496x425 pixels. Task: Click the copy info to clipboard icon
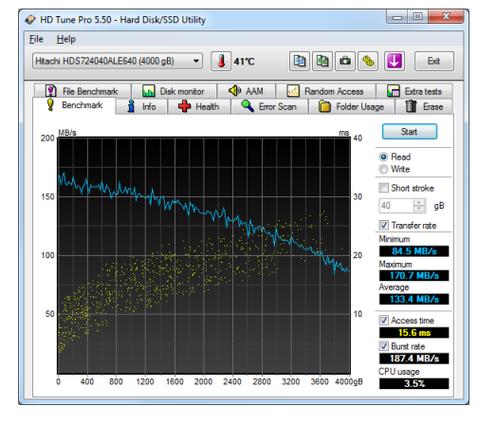tap(299, 61)
